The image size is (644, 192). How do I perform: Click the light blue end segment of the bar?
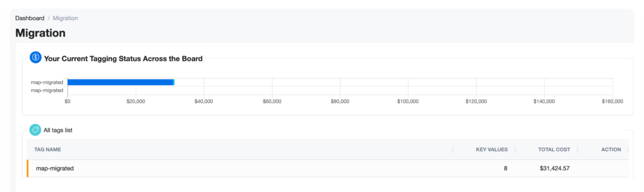pos(174,82)
